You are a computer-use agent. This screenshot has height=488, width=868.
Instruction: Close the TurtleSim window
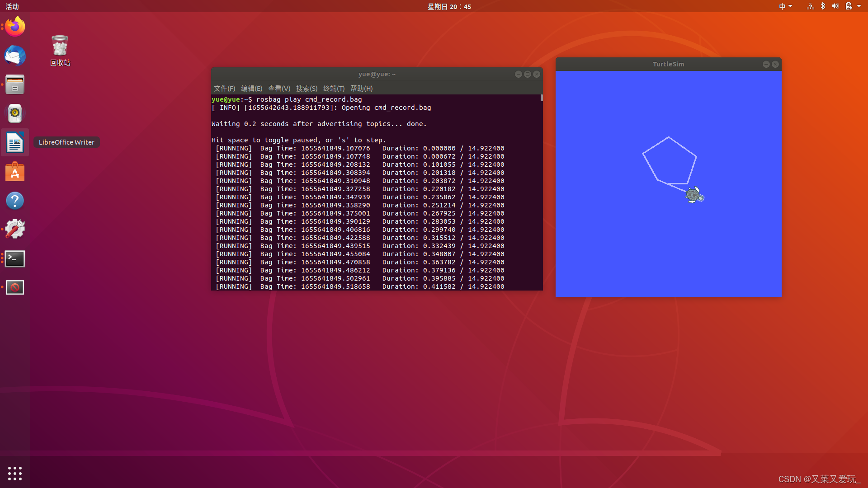click(x=775, y=64)
